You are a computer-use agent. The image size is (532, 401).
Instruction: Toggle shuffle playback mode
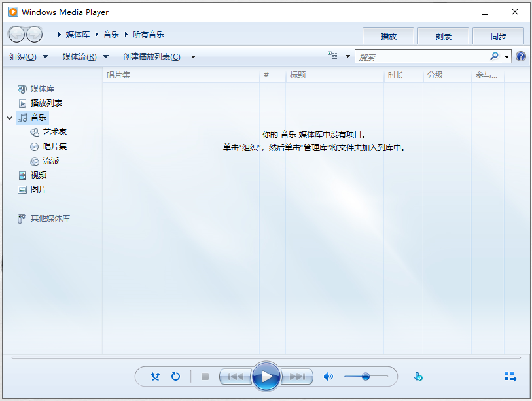click(x=155, y=376)
